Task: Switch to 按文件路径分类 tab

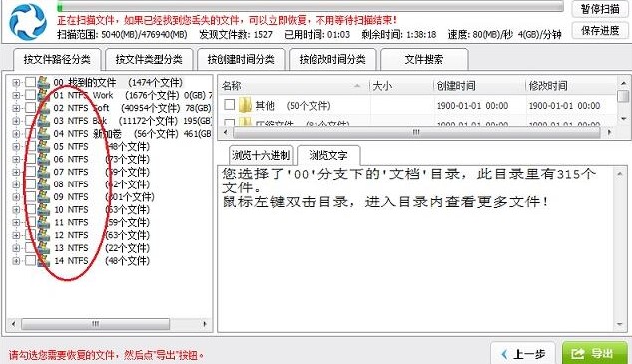Action: click(x=57, y=60)
